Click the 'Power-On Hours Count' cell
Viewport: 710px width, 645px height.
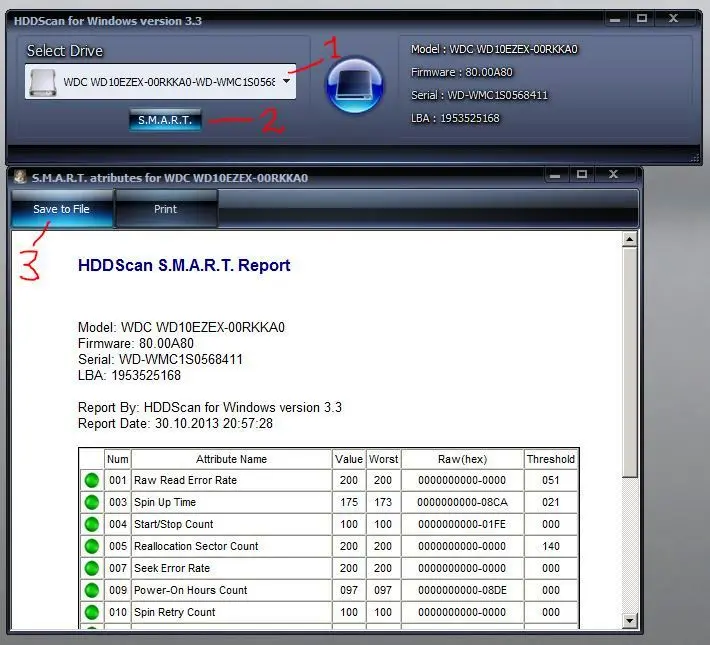click(231, 590)
